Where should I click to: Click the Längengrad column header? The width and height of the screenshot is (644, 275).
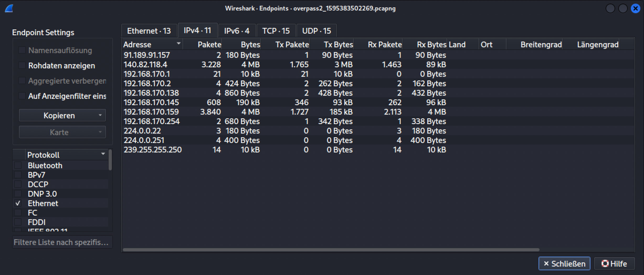click(x=591, y=44)
